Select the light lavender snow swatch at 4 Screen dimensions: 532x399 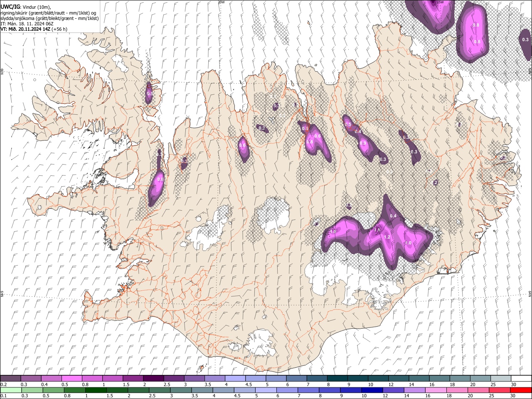(235, 379)
